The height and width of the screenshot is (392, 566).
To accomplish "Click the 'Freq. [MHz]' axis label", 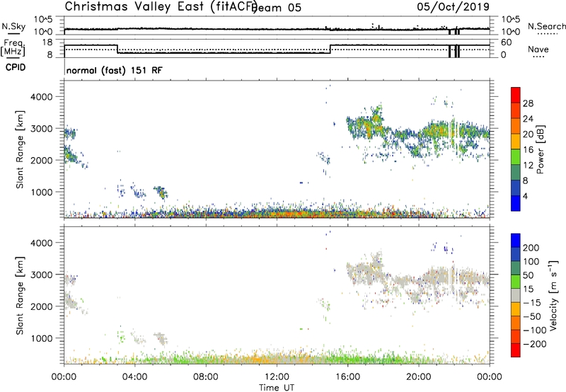I will coord(13,47).
